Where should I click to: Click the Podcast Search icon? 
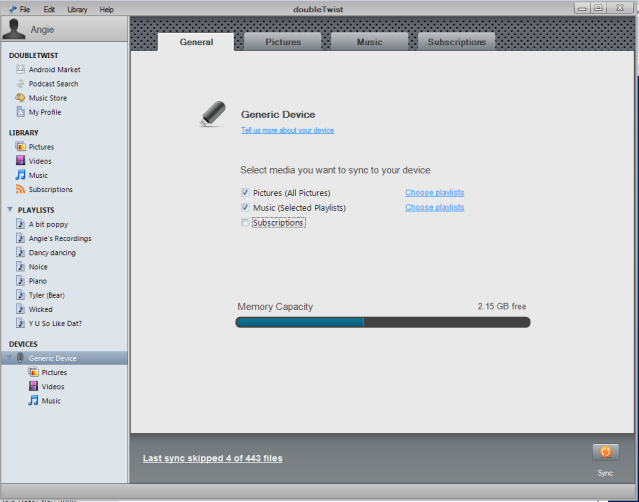(x=20, y=84)
